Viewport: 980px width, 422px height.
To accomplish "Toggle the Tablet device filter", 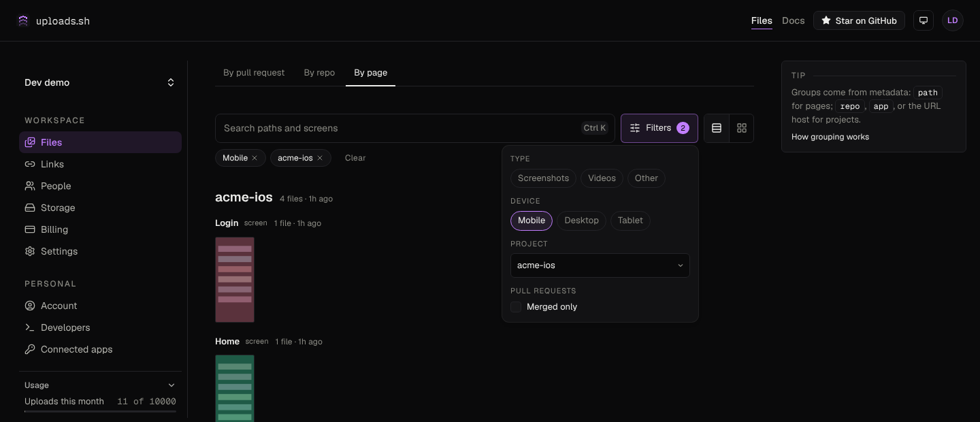I will (x=630, y=221).
